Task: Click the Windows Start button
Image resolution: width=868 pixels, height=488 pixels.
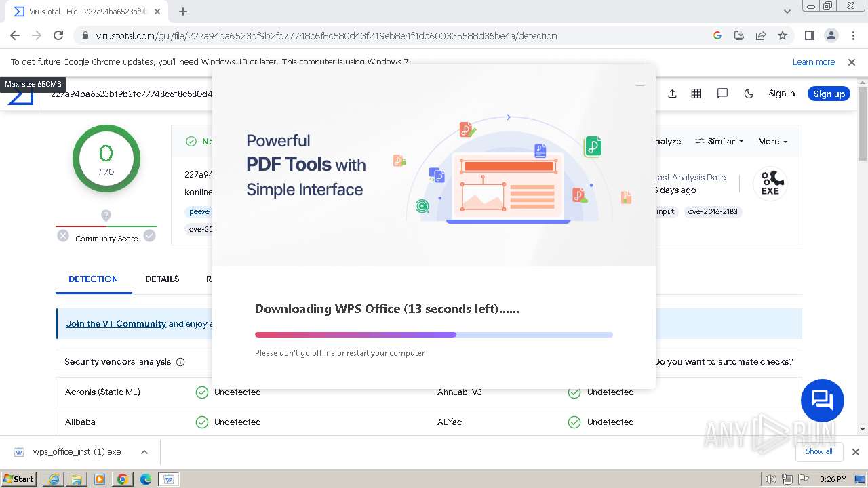Action: [x=19, y=479]
